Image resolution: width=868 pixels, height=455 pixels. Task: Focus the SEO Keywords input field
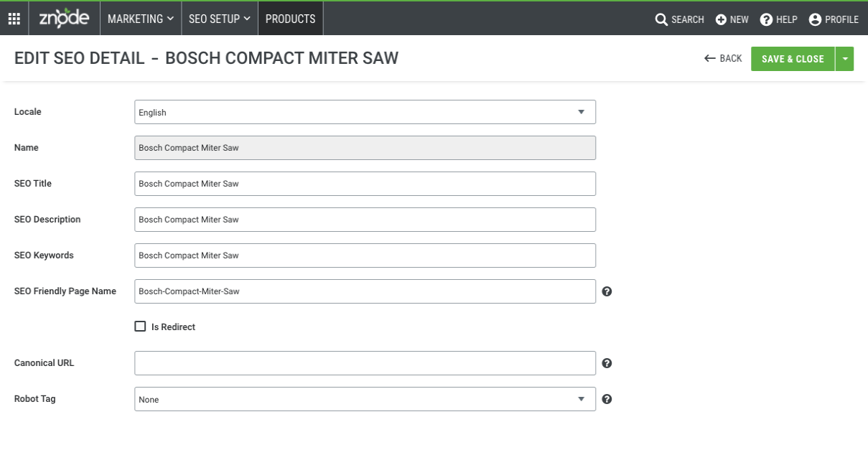click(365, 255)
